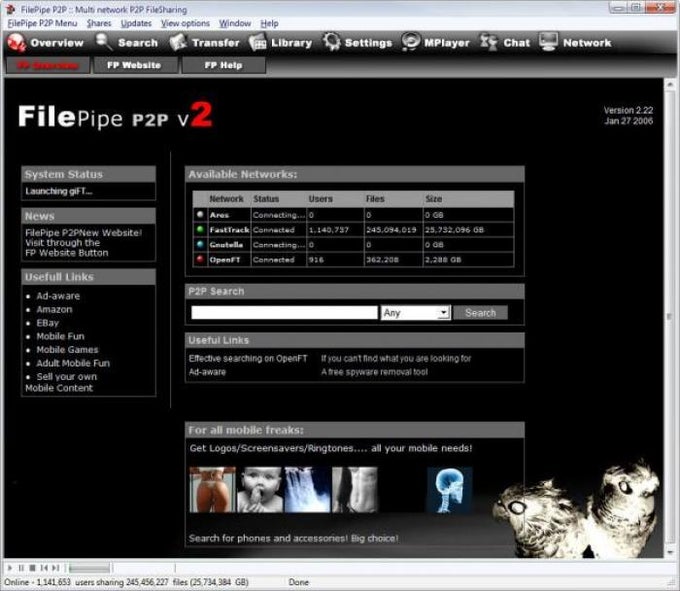Image resolution: width=680 pixels, height=591 pixels.
Task: Select the OpenFT network name cell
Action: (x=229, y=259)
